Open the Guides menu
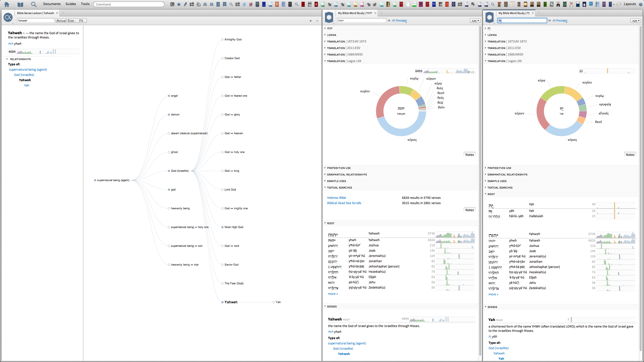The width and height of the screenshot is (644, 362). (x=71, y=4)
